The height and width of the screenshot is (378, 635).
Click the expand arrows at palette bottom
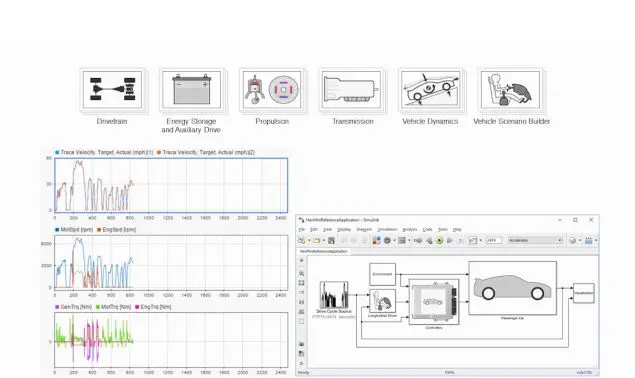pos(301,363)
